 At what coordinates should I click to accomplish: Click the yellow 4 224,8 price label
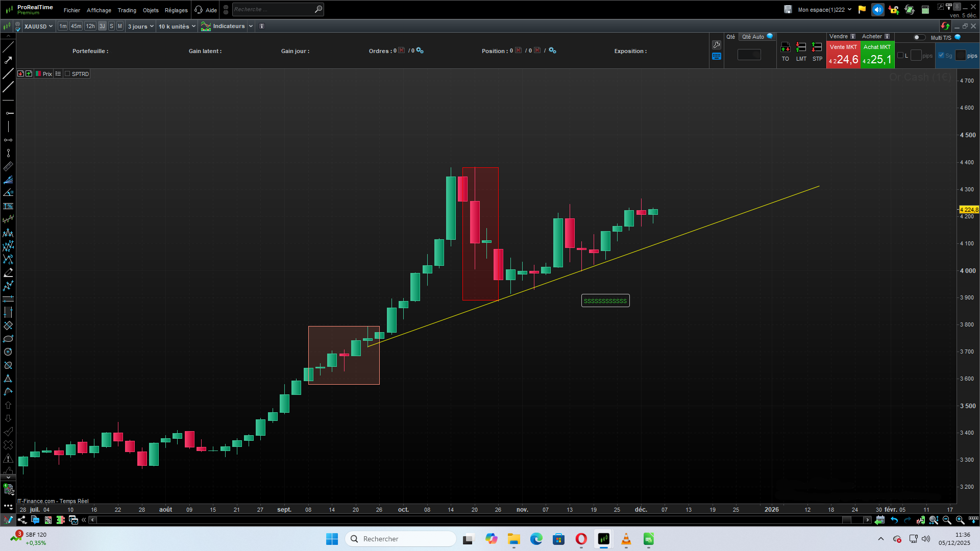[969, 210]
